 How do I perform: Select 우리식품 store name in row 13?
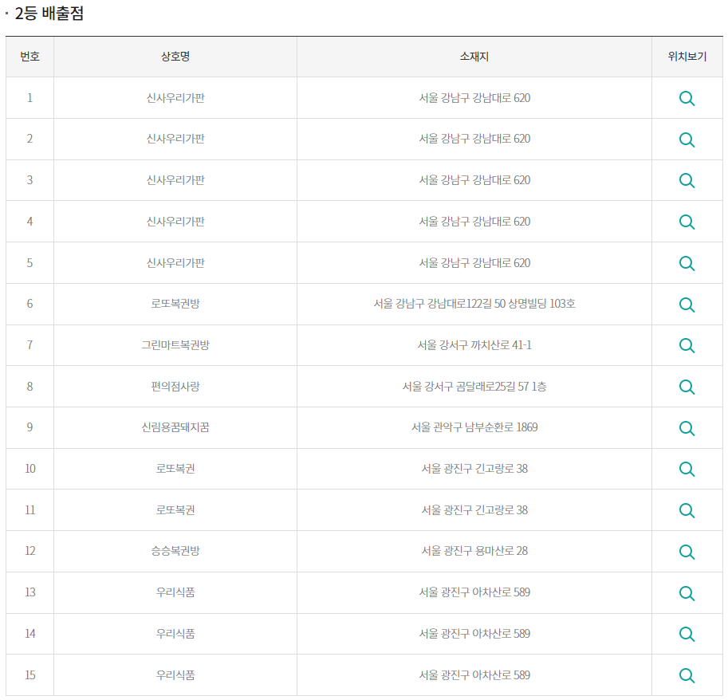coord(175,592)
